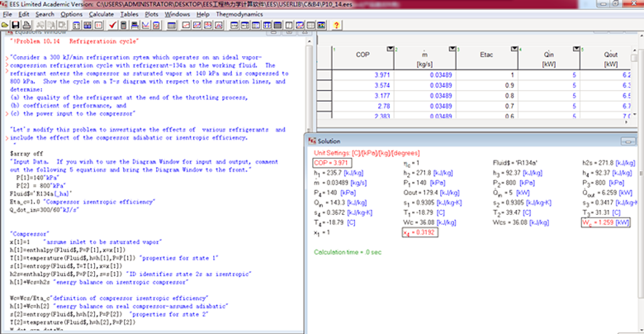The image size is (644, 334).
Task: Show the Formatted Equations window icon
Action: click(x=244, y=25)
